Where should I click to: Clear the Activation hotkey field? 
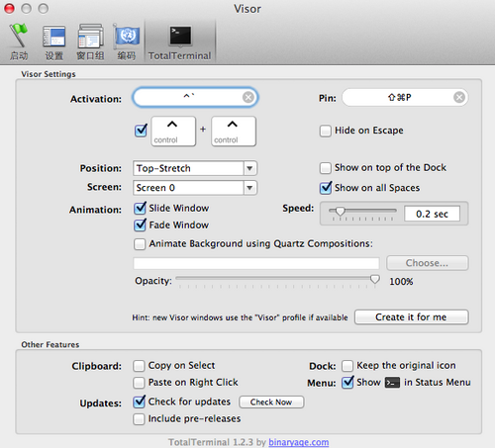248,97
